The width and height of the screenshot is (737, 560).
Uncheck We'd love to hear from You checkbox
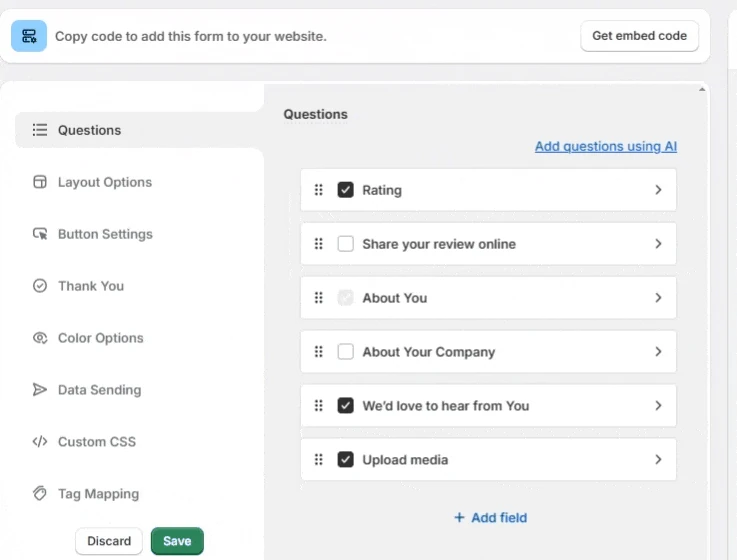(x=345, y=405)
